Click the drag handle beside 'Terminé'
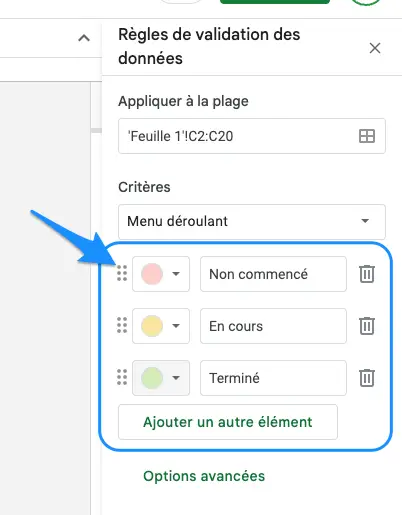The height and width of the screenshot is (515, 402). 122,377
